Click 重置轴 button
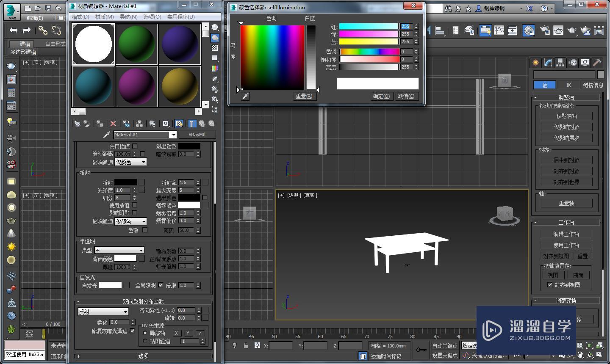This screenshot has width=610, height=364. click(566, 203)
